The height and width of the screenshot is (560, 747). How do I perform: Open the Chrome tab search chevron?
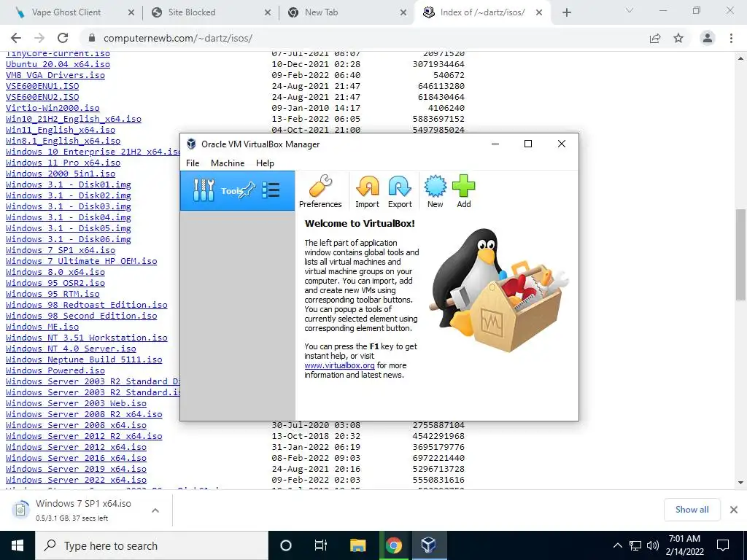click(x=630, y=10)
